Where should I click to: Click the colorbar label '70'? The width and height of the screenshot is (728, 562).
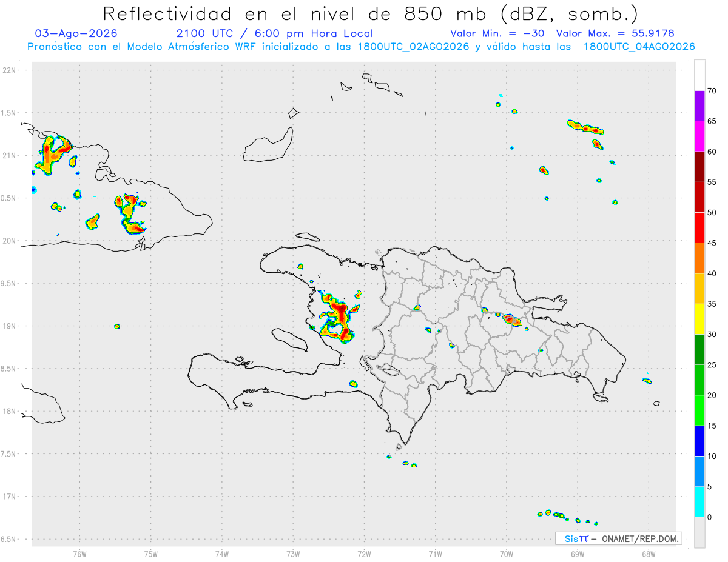point(712,91)
